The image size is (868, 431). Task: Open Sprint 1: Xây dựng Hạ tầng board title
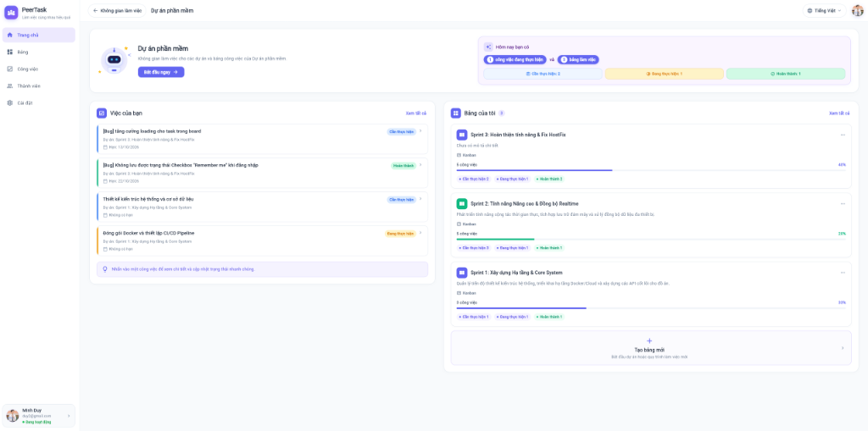[516, 273]
